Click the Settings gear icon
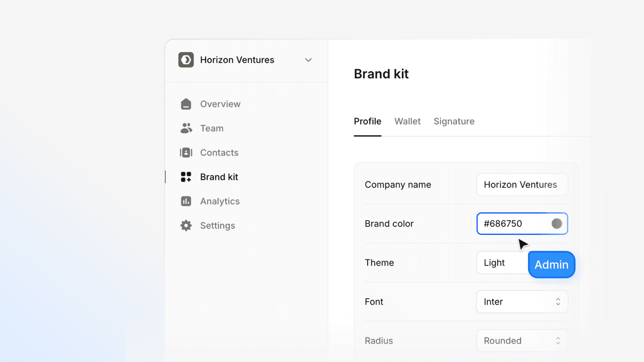Image resolution: width=644 pixels, height=362 pixels. point(186,226)
